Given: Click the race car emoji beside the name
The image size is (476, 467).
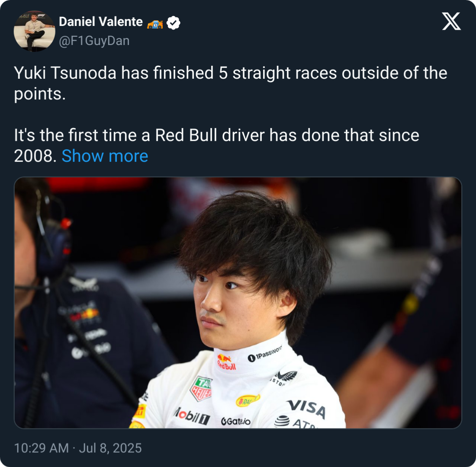Looking at the screenshot, I should [155, 24].
